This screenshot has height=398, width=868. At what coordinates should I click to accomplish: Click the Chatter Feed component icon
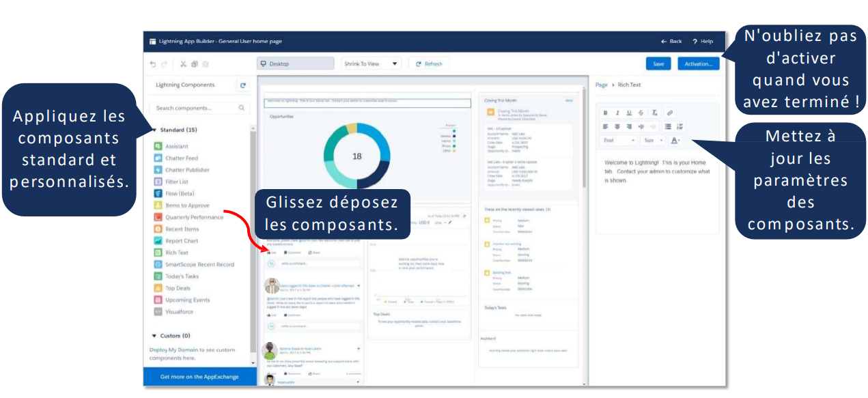coord(158,158)
